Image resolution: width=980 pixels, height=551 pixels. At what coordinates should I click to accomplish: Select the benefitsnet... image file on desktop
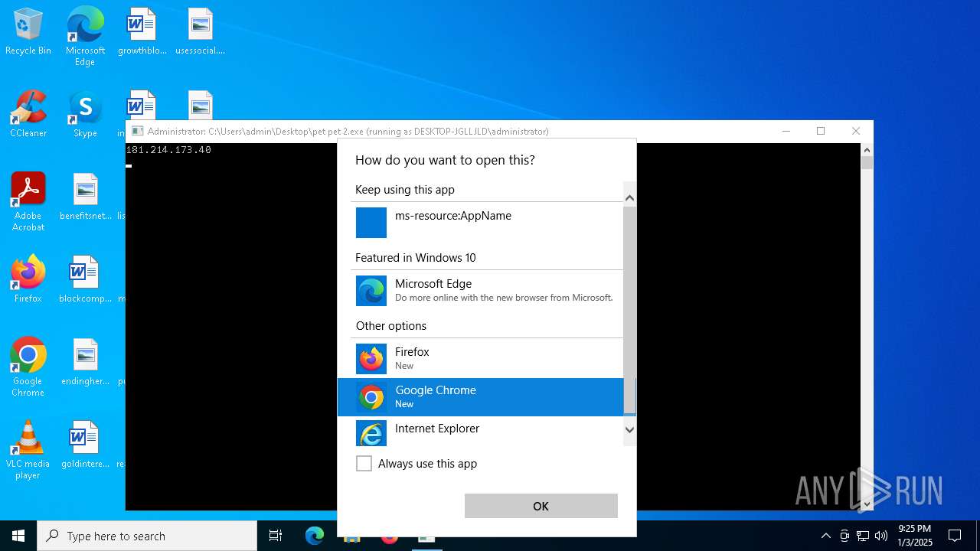[85, 197]
